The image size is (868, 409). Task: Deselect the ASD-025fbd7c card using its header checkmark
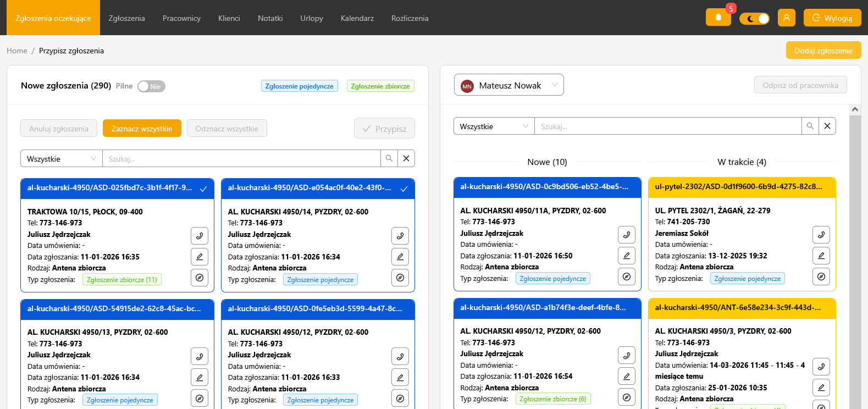[x=203, y=189]
